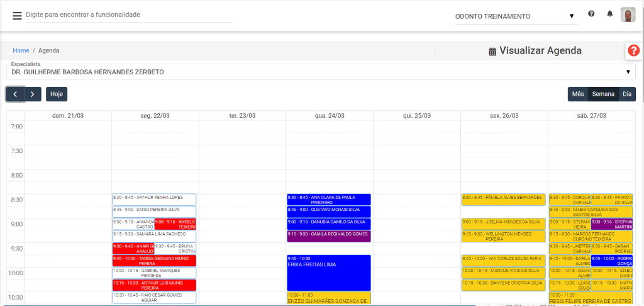Open the user profile avatar
Image resolution: width=644 pixels, height=306 pixels.
coord(628,15)
